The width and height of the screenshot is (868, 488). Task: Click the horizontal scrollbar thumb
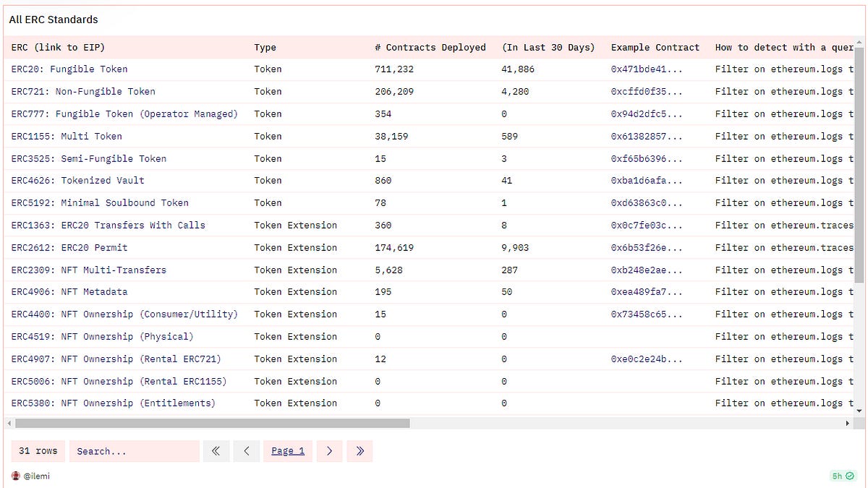pyautogui.click(x=213, y=423)
